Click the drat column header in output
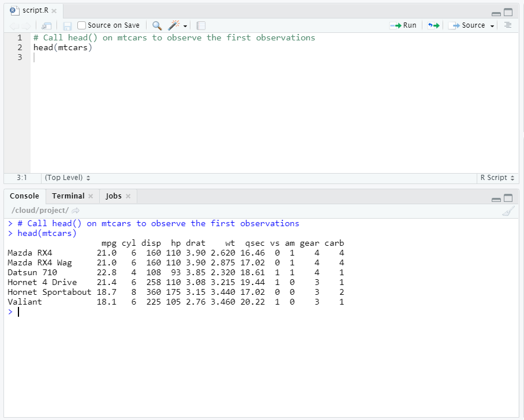Image resolution: width=524 pixels, height=420 pixels. 196,243
